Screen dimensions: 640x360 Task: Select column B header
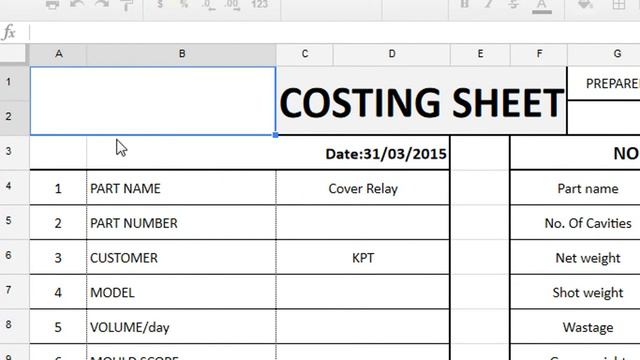click(x=182, y=54)
